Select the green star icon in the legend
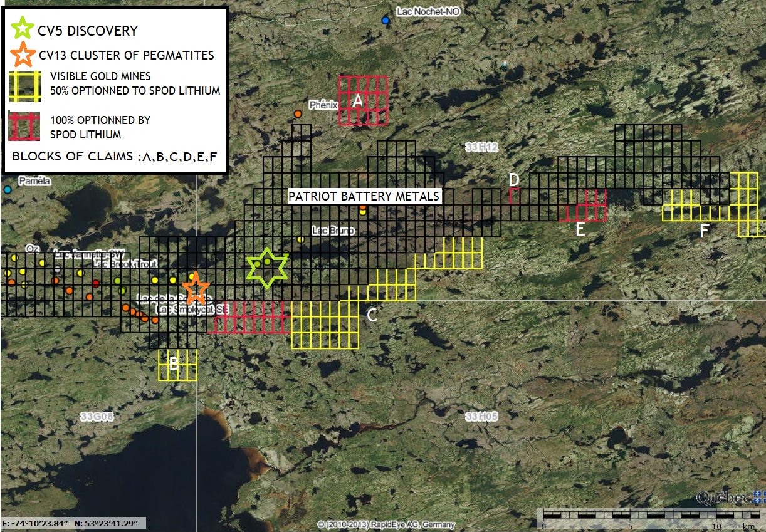This screenshot has width=766, height=532. (23, 29)
